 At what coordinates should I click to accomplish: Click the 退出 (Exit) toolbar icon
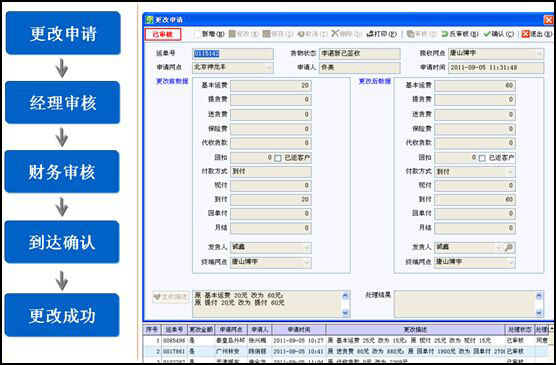525,34
